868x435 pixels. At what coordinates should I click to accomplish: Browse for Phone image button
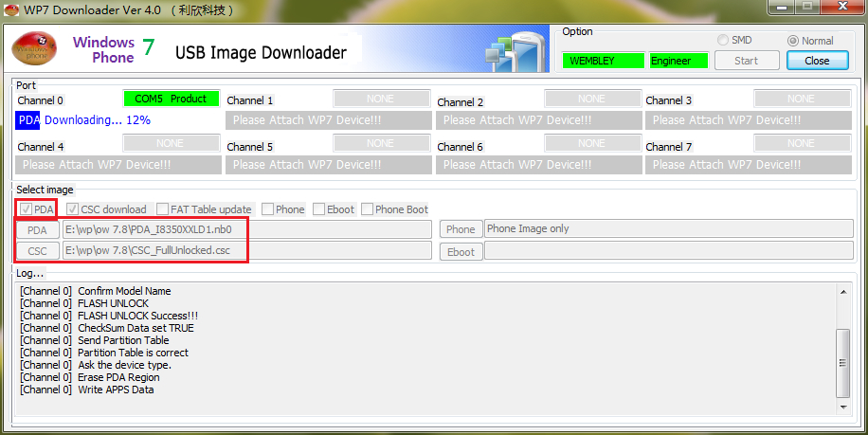461,229
